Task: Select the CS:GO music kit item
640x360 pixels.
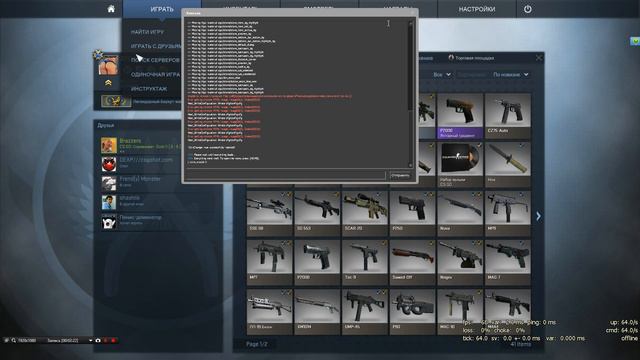Action: [460, 165]
